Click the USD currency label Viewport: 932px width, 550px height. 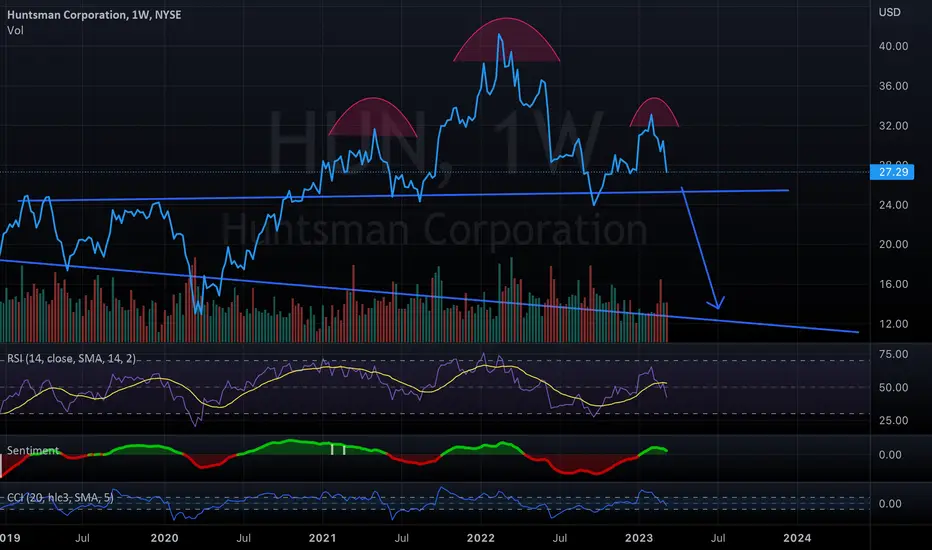890,12
